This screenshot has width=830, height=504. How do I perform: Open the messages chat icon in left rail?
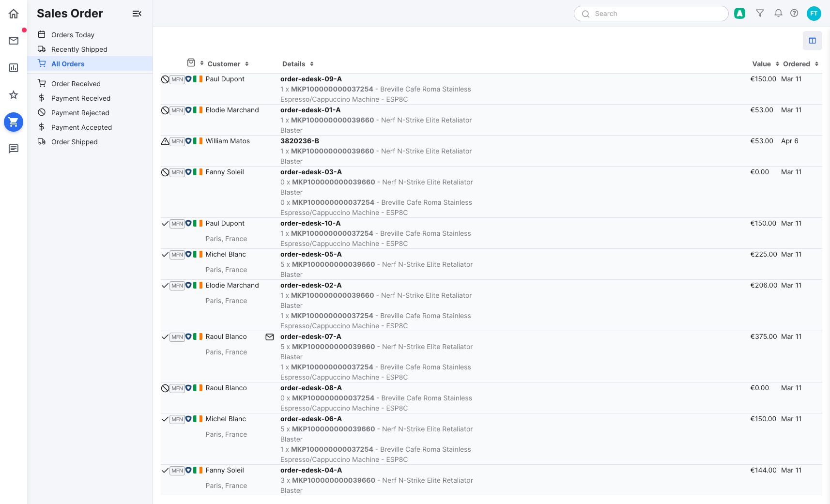[14, 149]
